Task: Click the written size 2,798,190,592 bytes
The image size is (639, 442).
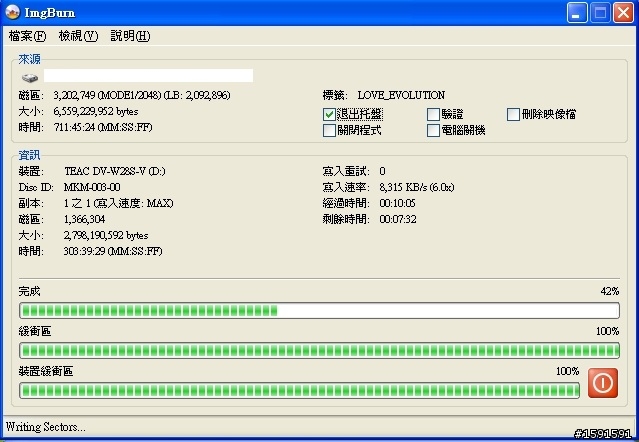Action: 106,235
